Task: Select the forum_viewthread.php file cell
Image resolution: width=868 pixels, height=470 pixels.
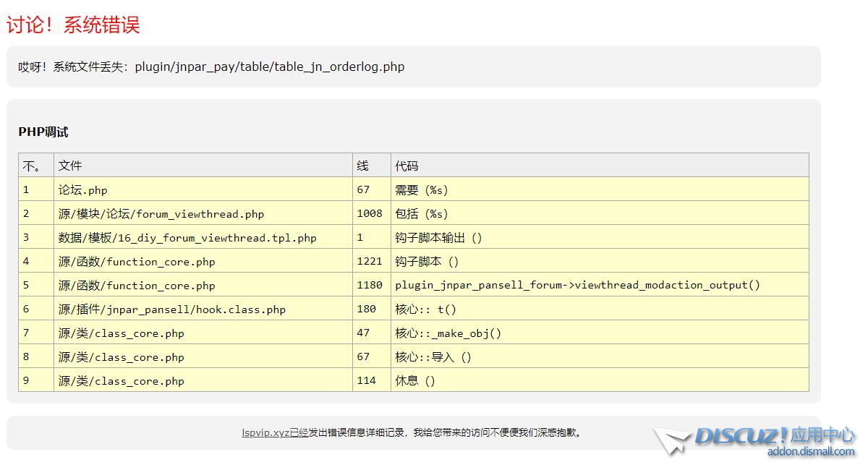Action: (x=161, y=214)
